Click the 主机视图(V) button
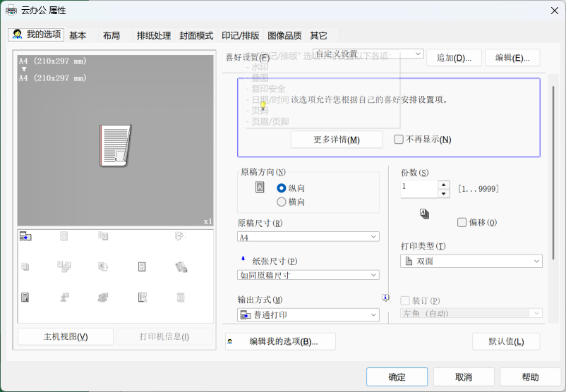 pyautogui.click(x=66, y=336)
